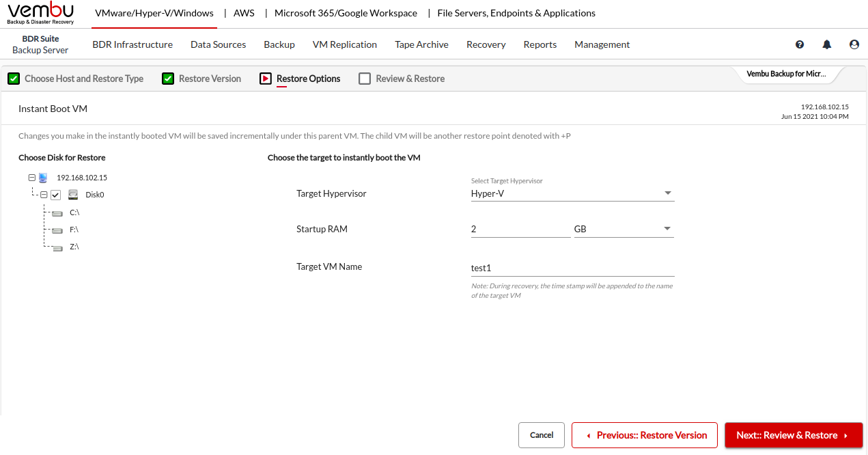Click the Cancel button
This screenshot has width=868, height=455.
click(x=542, y=435)
